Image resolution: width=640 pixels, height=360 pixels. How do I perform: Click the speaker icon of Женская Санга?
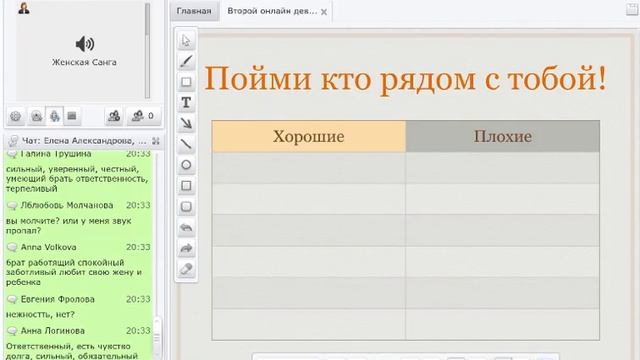tap(85, 44)
